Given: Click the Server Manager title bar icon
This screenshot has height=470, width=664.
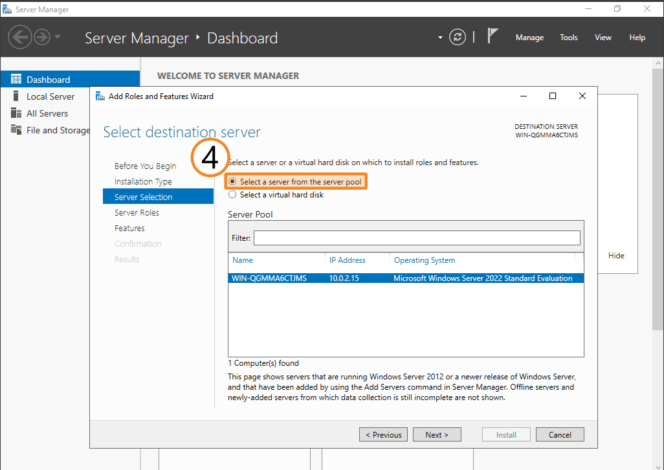Looking at the screenshot, I should tap(7, 9).
